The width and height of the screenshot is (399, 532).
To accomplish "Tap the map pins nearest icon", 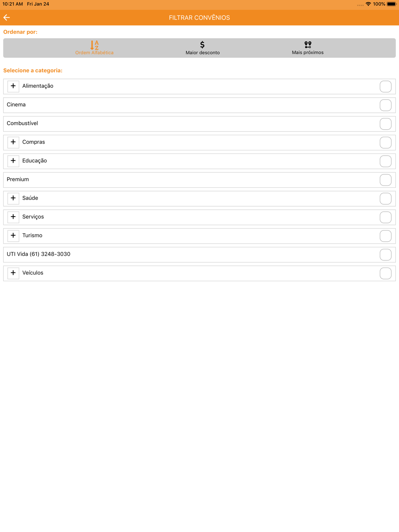I will pyautogui.click(x=308, y=45).
